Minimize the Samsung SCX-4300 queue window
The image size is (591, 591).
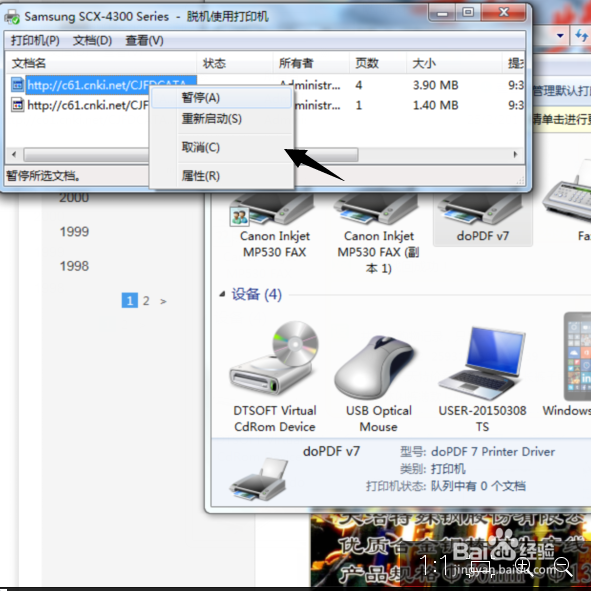pyautogui.click(x=442, y=13)
